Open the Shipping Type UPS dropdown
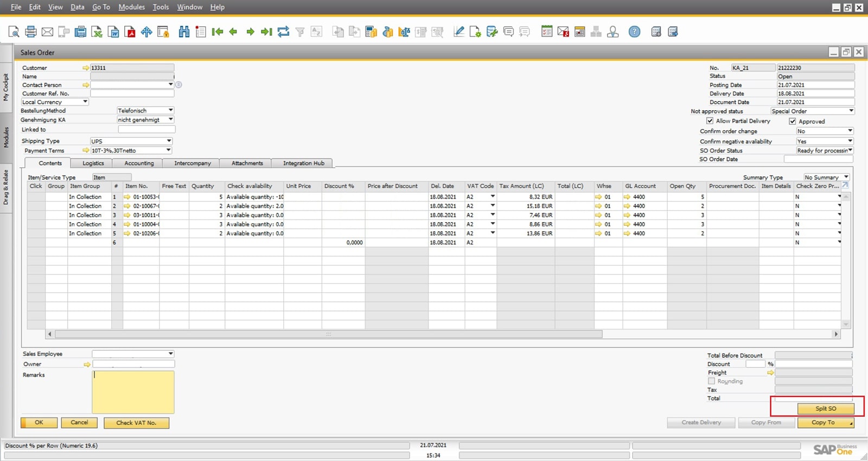 click(169, 141)
